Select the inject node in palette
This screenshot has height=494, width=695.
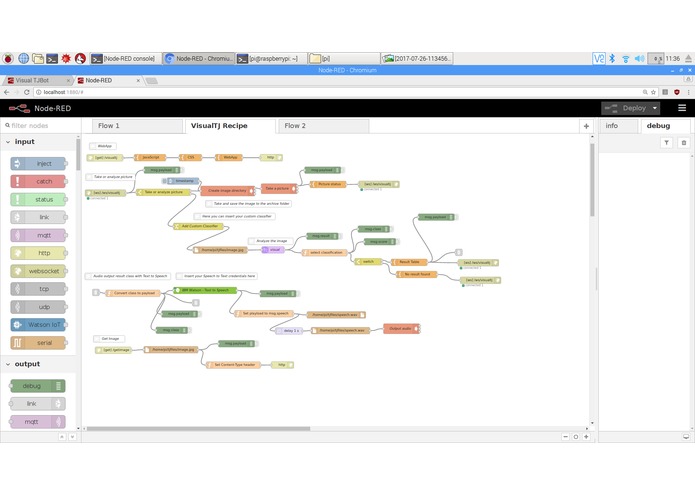pyautogui.click(x=38, y=163)
